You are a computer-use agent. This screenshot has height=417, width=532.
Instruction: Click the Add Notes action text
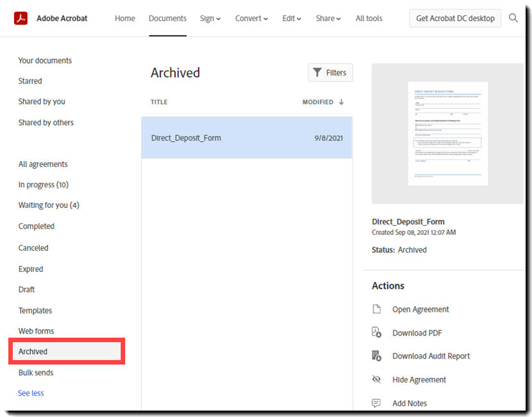pyautogui.click(x=410, y=403)
